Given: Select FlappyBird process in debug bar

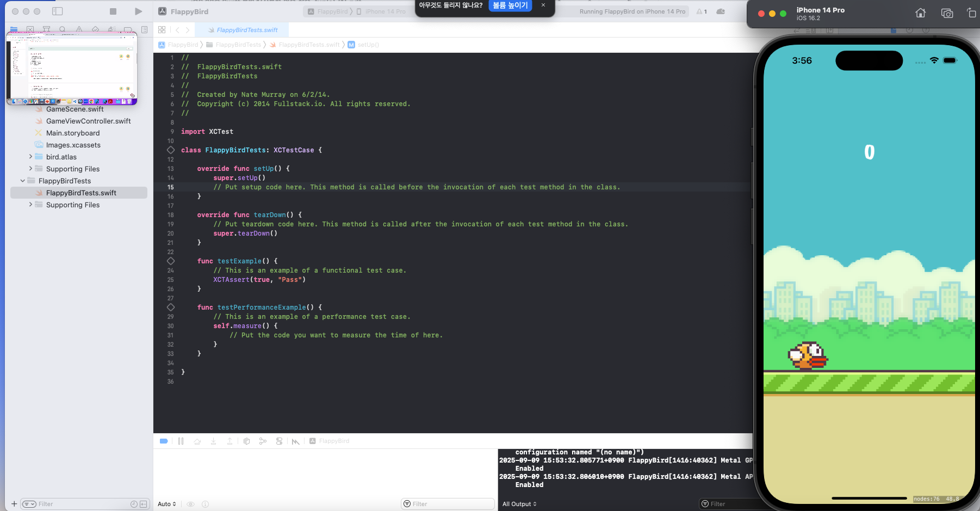Looking at the screenshot, I should pyautogui.click(x=330, y=441).
